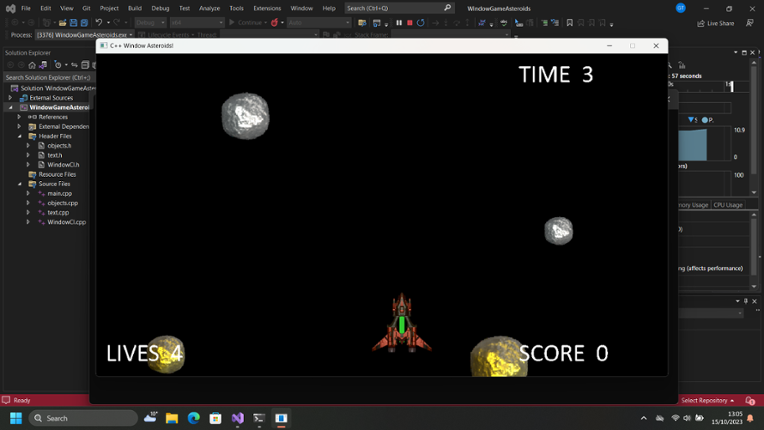764x430 pixels.
Task: Select WindowCl.cpp source file
Action: [x=66, y=222]
